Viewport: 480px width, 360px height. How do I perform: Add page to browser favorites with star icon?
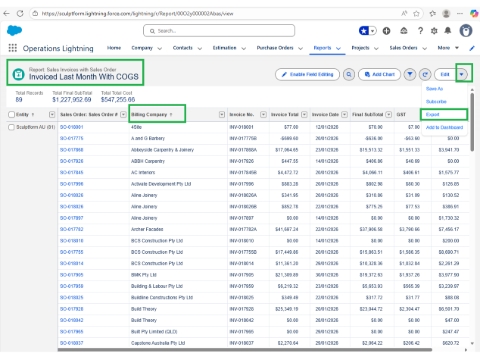(416, 14)
